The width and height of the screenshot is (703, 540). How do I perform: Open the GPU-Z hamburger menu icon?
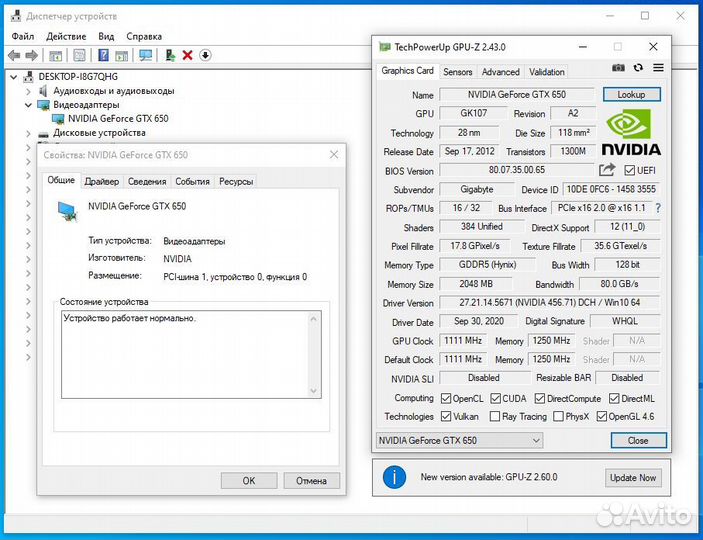click(x=658, y=68)
